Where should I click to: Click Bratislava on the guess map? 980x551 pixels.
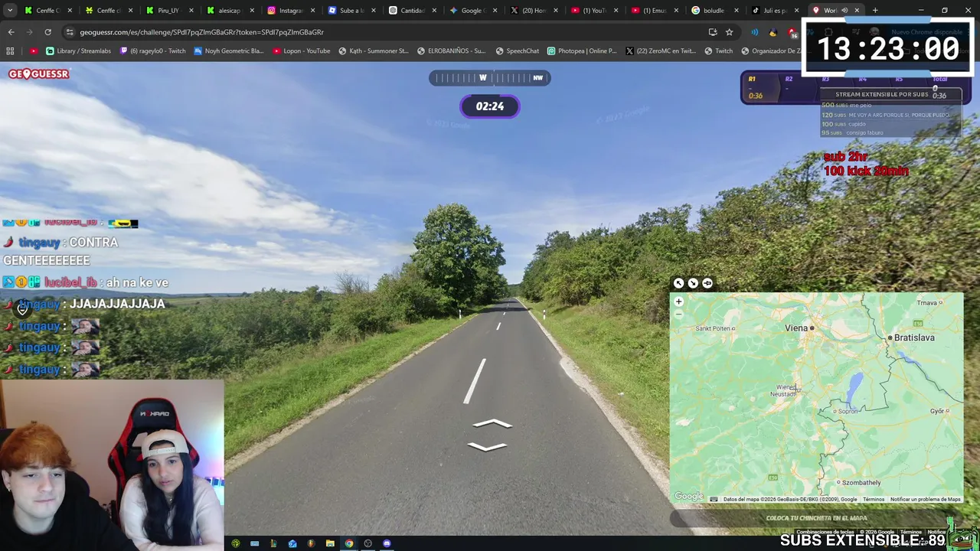[x=915, y=337]
